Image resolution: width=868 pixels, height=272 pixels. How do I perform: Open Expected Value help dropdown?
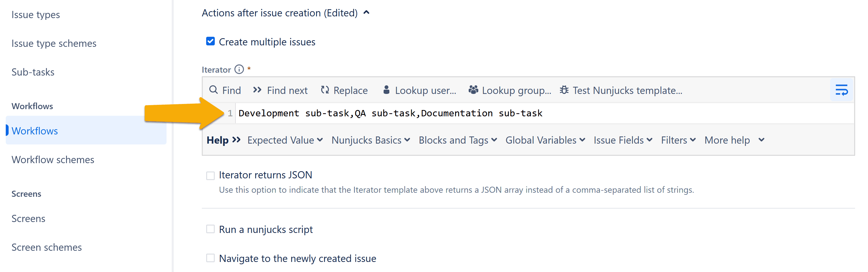coord(285,140)
